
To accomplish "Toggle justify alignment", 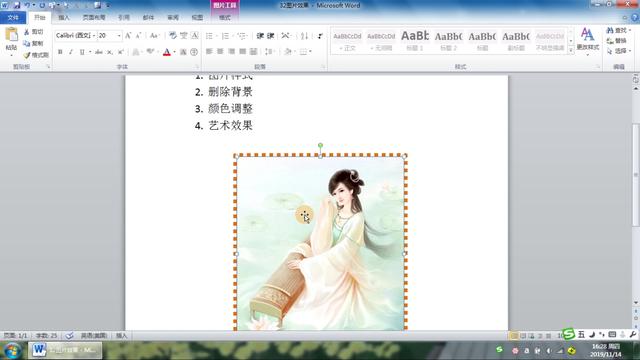I will [242, 52].
